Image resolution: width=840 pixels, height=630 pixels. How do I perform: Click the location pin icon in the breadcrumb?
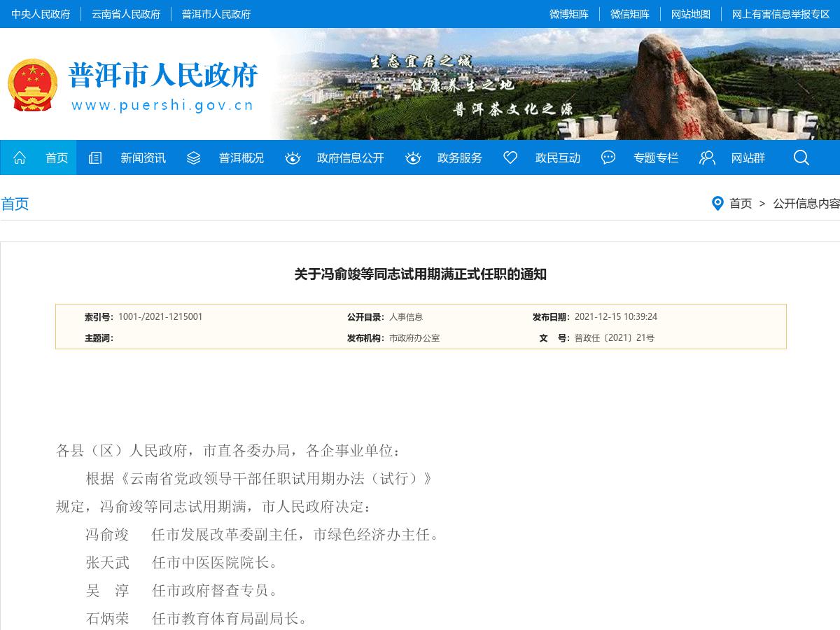717,204
